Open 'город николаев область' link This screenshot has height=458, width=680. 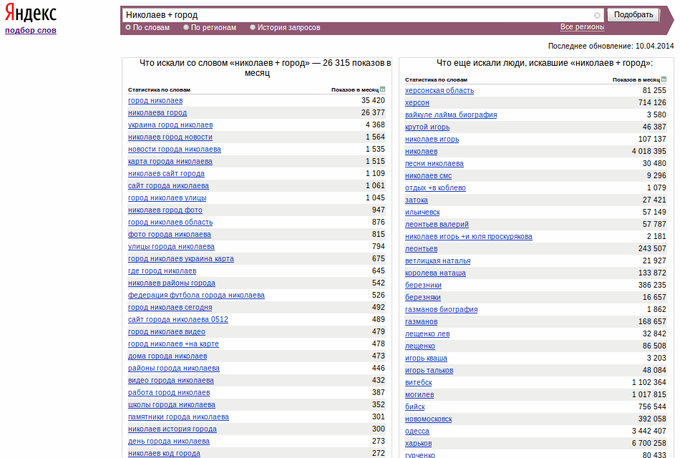(x=170, y=222)
